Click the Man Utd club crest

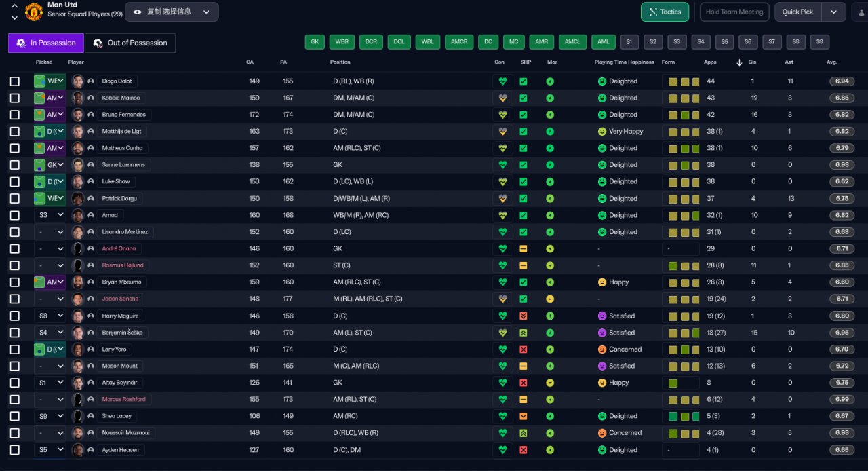tap(33, 12)
